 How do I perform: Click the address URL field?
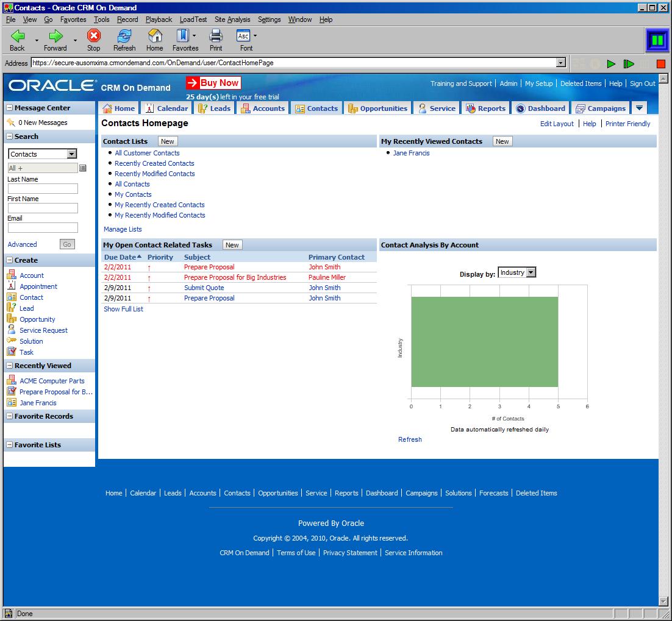(x=293, y=63)
